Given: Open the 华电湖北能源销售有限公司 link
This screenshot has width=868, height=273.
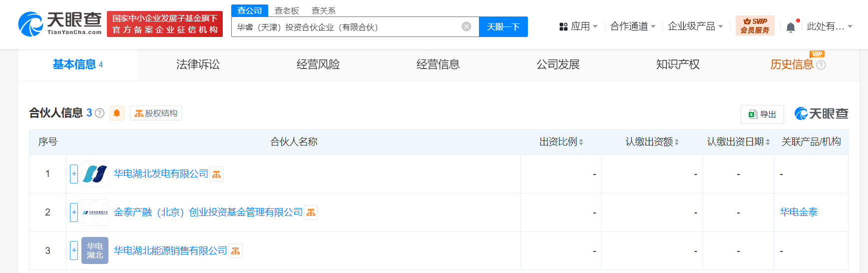Looking at the screenshot, I should click(x=170, y=251).
